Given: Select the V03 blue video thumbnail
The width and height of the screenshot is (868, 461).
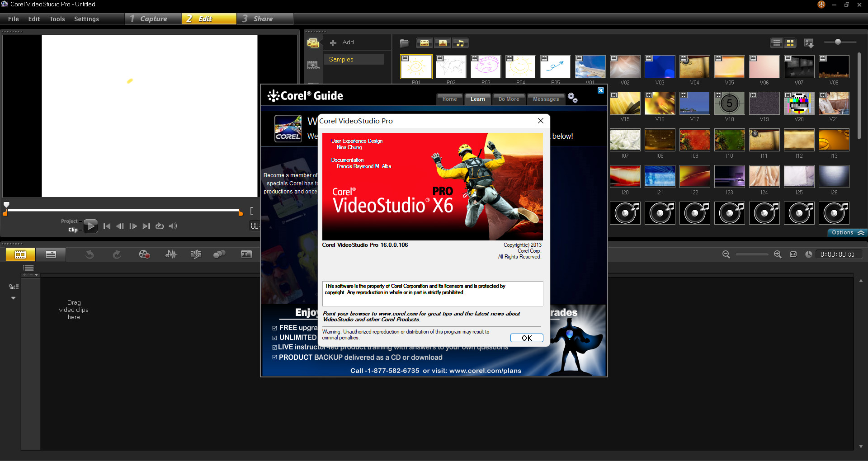Looking at the screenshot, I should click(660, 67).
